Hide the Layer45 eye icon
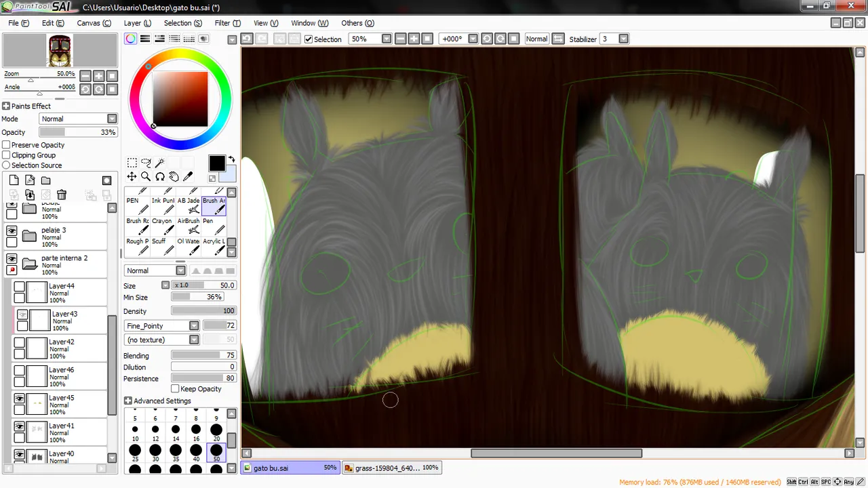This screenshot has height=488, width=868. click(x=20, y=399)
